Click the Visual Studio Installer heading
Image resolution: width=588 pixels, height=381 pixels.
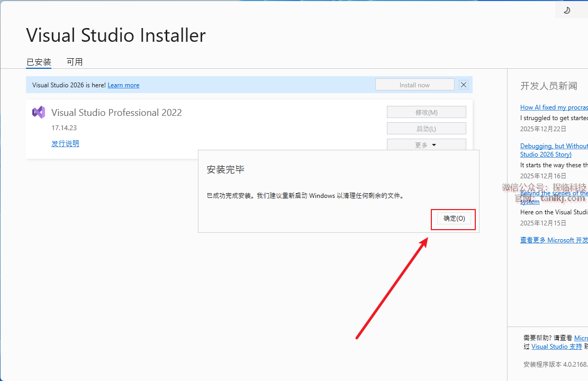click(x=116, y=35)
